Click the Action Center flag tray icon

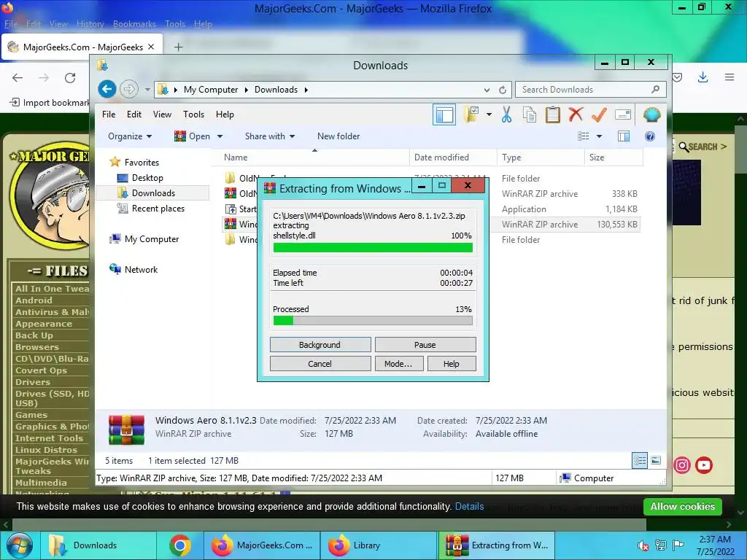678,545
